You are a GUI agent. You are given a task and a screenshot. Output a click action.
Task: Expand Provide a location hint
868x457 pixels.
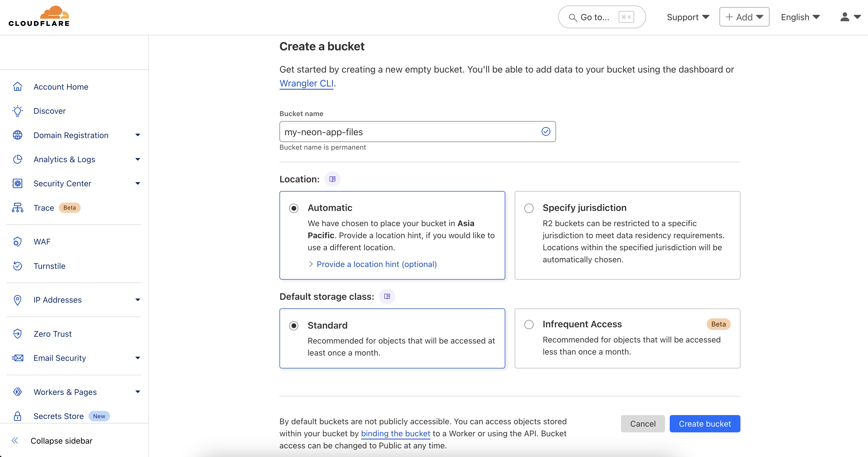pyautogui.click(x=376, y=264)
